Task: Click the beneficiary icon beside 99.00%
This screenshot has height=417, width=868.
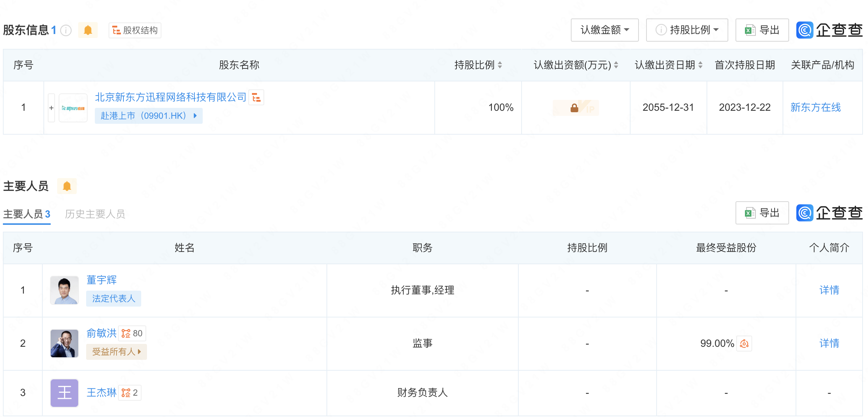Action: (744, 344)
